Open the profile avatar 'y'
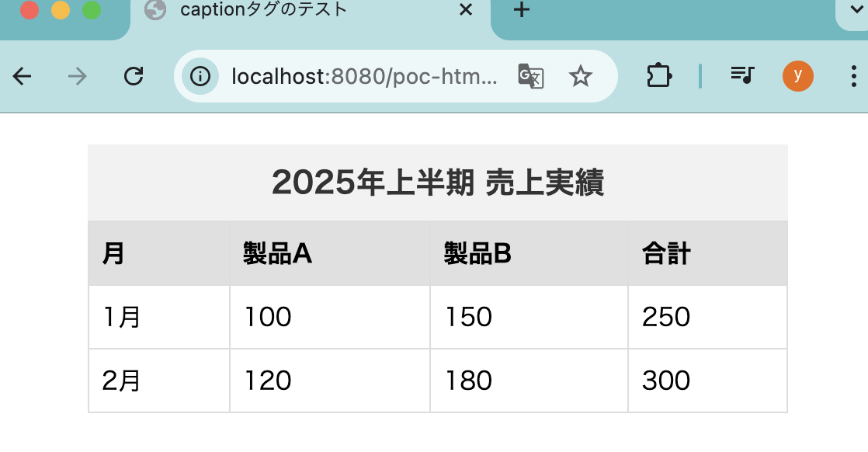This screenshot has height=452, width=868. [797, 76]
